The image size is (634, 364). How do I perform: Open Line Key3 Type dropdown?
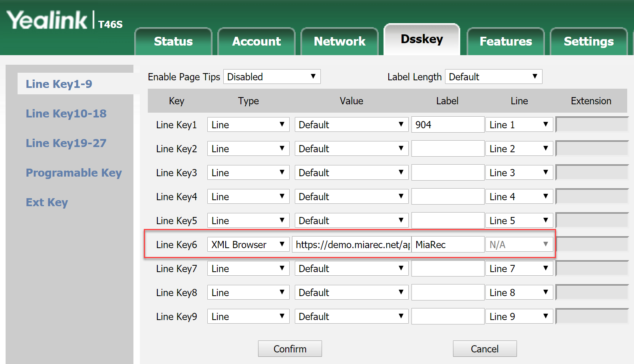point(248,173)
